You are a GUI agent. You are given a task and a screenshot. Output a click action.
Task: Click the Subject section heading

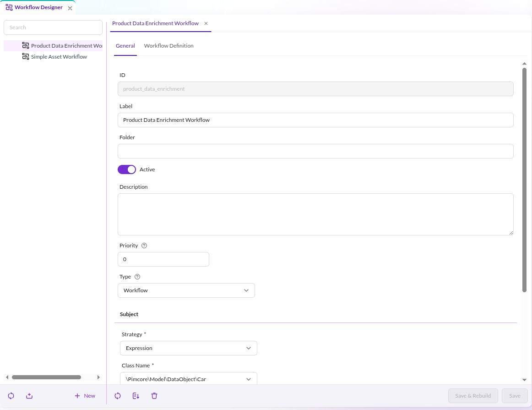pyautogui.click(x=129, y=314)
